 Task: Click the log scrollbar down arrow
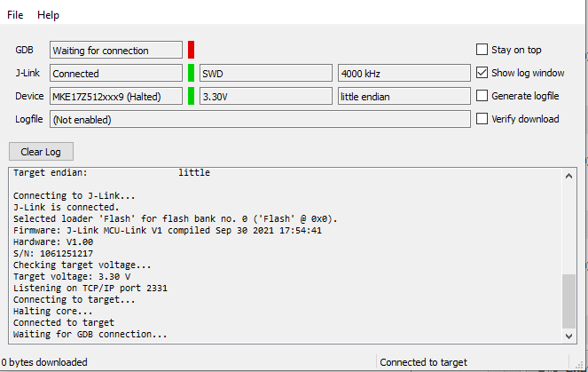click(x=568, y=335)
